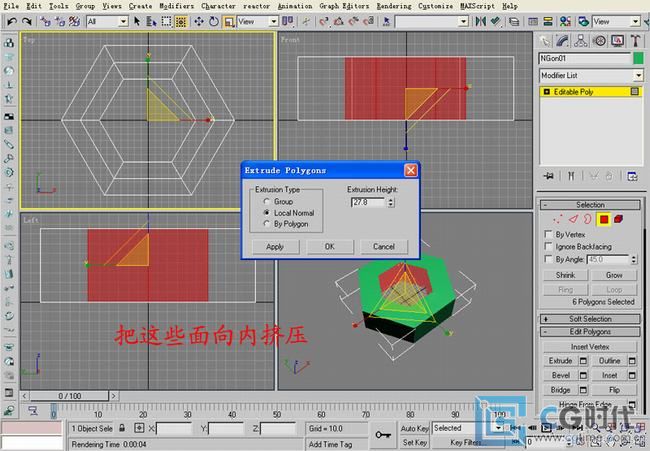
Task: Open the Graph Editors menu
Action: coord(344,6)
